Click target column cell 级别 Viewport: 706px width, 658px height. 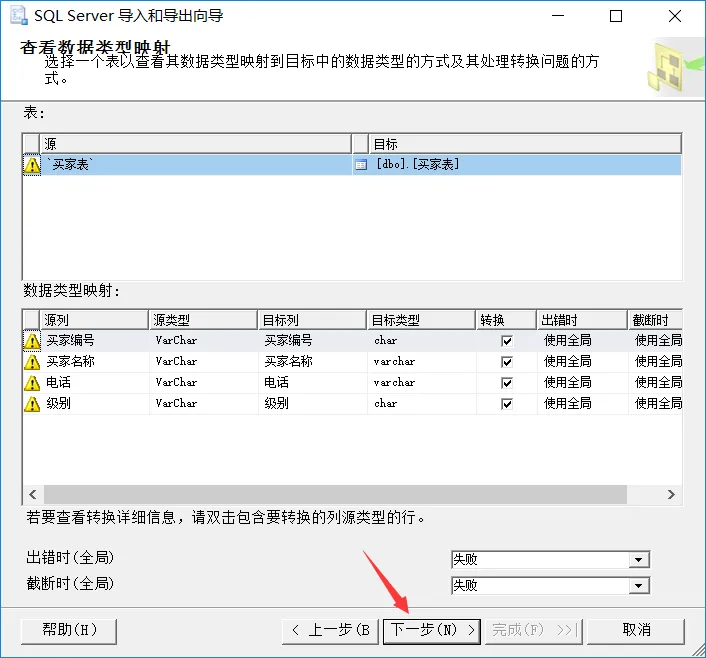coord(312,404)
